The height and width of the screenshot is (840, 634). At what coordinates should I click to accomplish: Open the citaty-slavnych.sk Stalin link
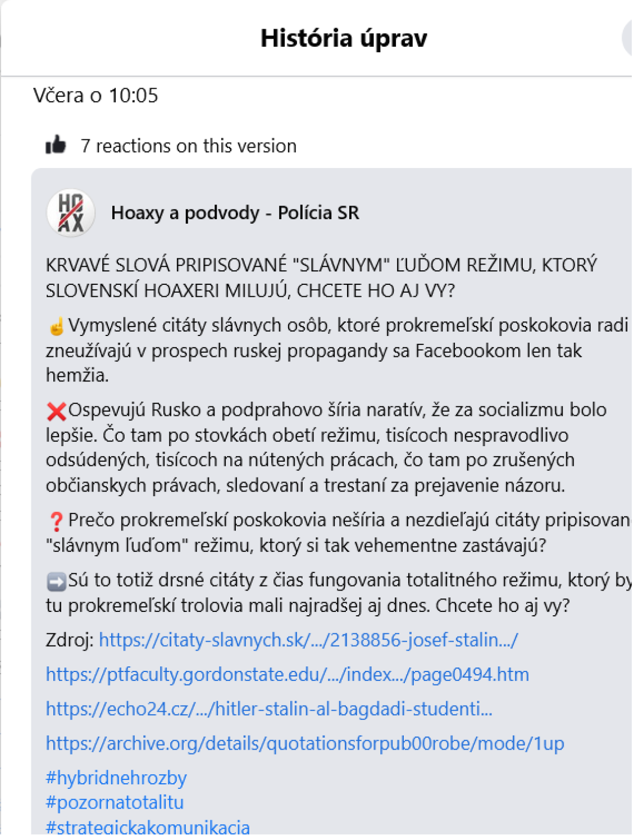[308, 640]
